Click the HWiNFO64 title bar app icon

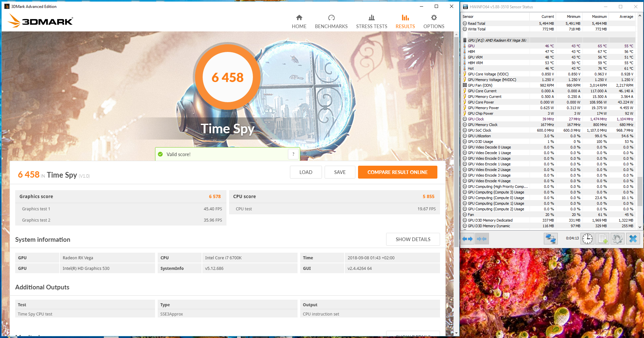[465, 7]
